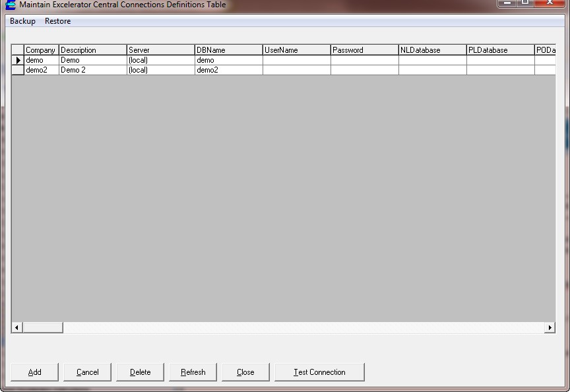
Task: Click the application icon in title bar
Action: tap(11, 5)
